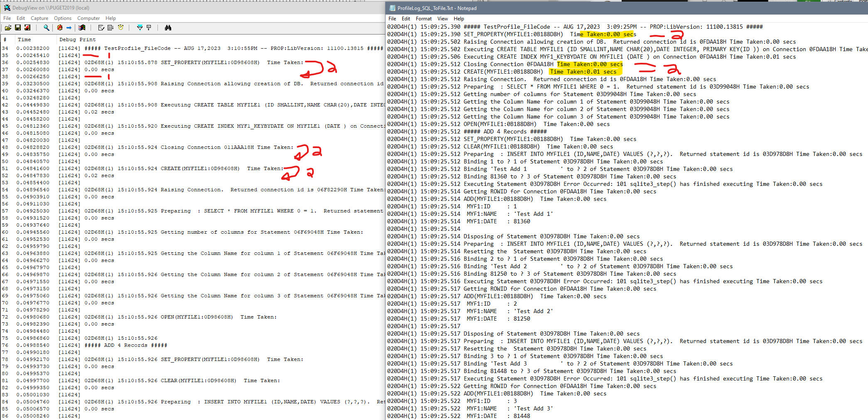Toggle the Capture magnifying glass icon
Image resolution: width=868 pixels, height=420 pixels.
tap(47, 28)
